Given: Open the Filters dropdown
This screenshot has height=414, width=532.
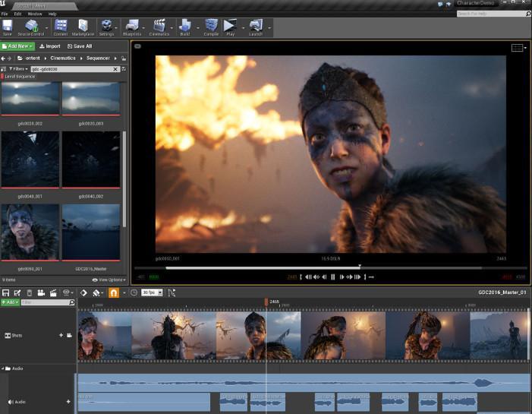Looking at the screenshot, I should point(18,69).
